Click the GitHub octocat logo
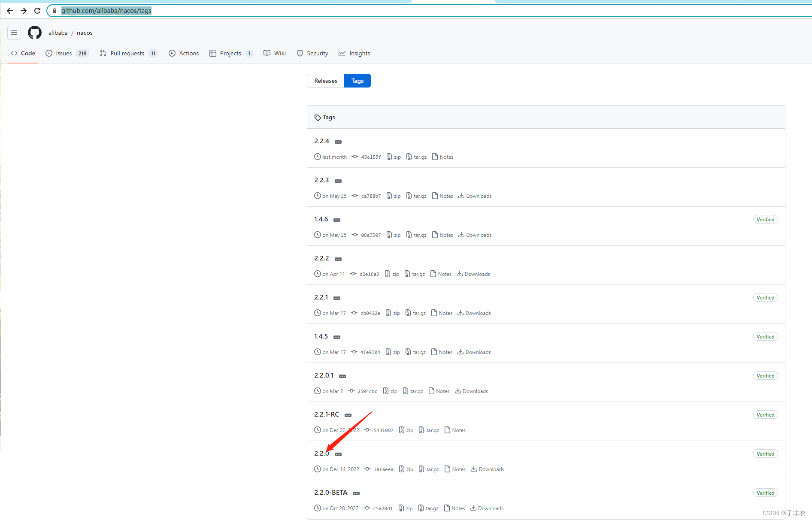 click(x=35, y=33)
